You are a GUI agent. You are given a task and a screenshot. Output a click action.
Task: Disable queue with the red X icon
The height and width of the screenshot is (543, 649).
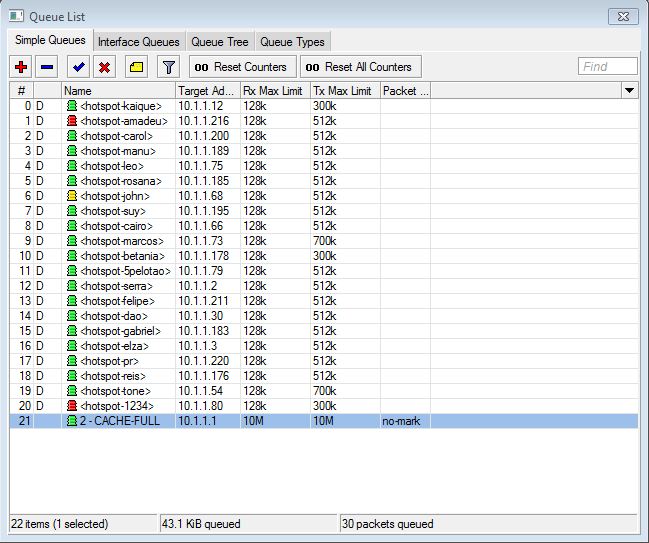pos(104,67)
